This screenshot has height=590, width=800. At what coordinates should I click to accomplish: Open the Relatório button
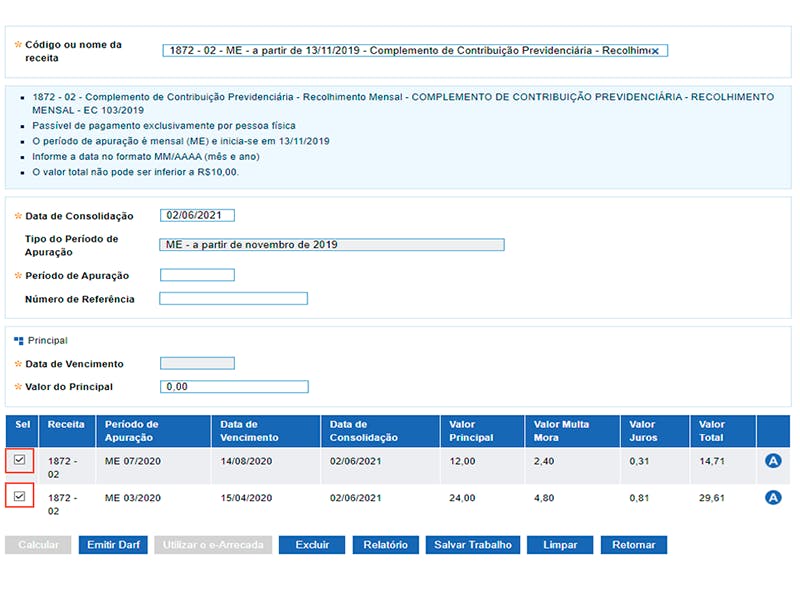(385, 545)
